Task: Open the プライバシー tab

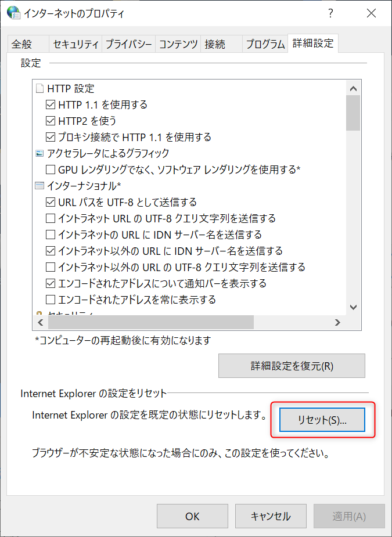Action: coord(129,44)
